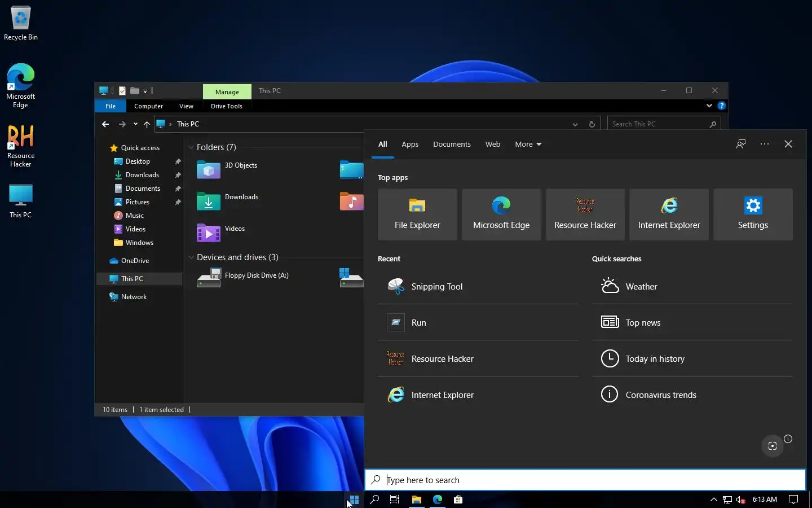Screen dimensions: 812x508
Task: Click the Type here to search box
Action: click(585, 480)
